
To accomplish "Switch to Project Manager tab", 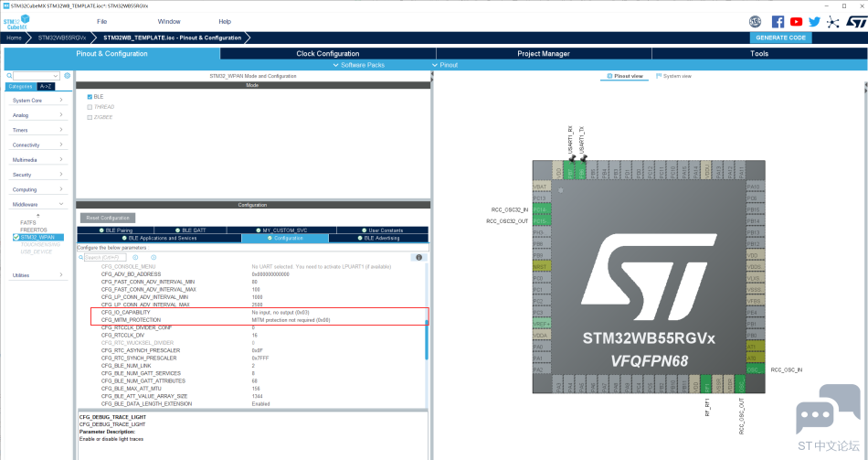I will [544, 54].
